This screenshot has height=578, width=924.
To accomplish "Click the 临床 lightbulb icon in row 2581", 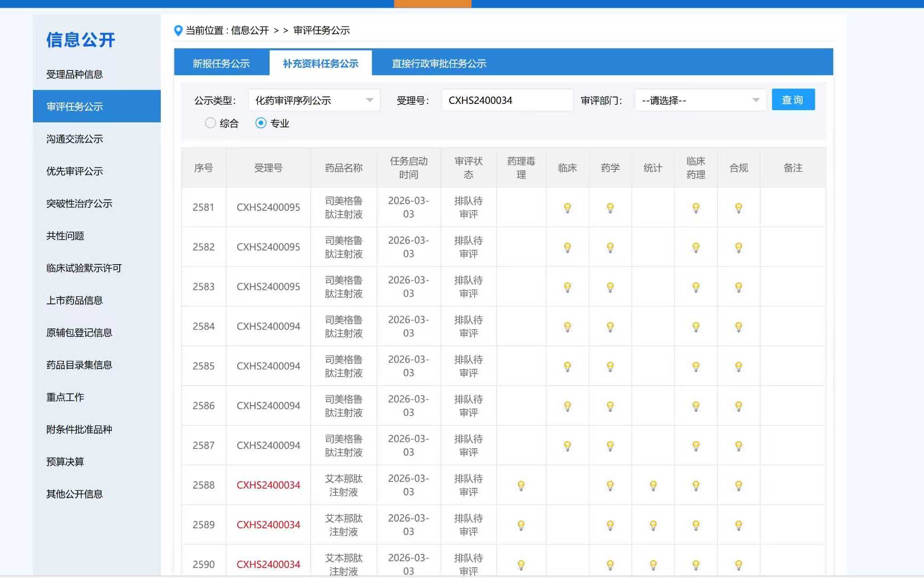I will pos(567,208).
